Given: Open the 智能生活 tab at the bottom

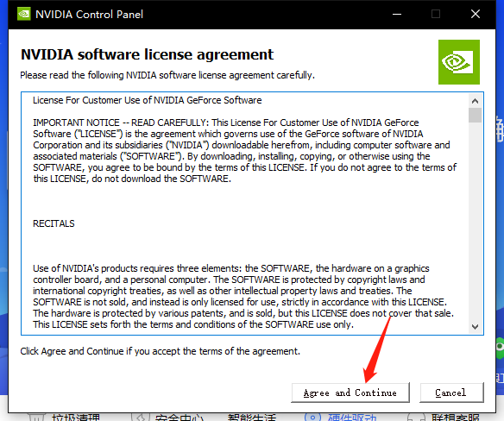Looking at the screenshot, I should tap(252, 418).
